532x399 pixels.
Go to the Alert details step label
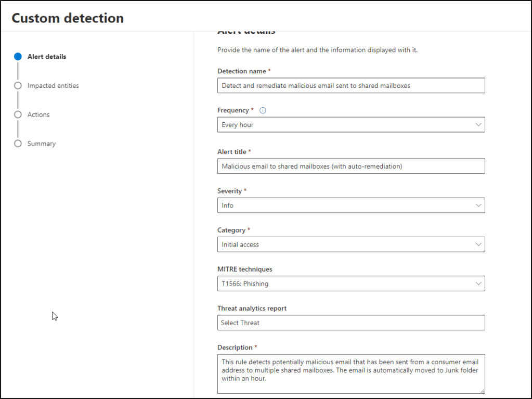pos(47,57)
